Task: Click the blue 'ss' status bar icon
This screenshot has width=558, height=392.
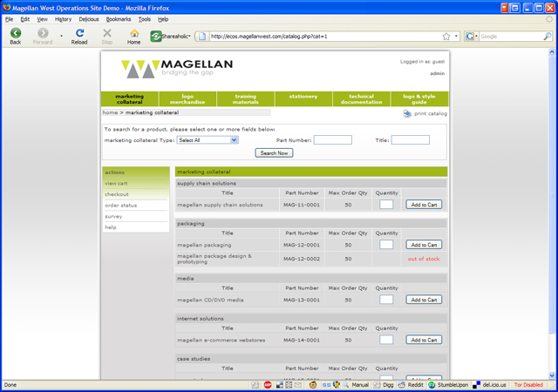Action: (x=326, y=385)
